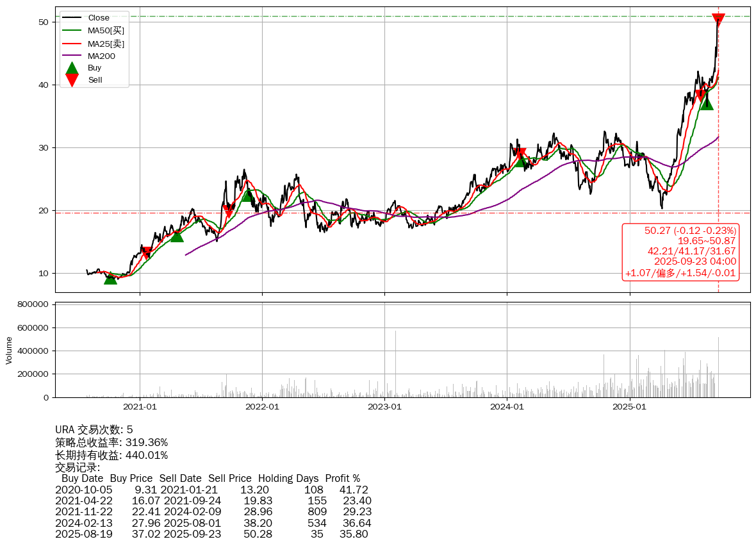This screenshot has width=756, height=546.
Task: Select the Buy marker from April 2021
Action: (177, 236)
